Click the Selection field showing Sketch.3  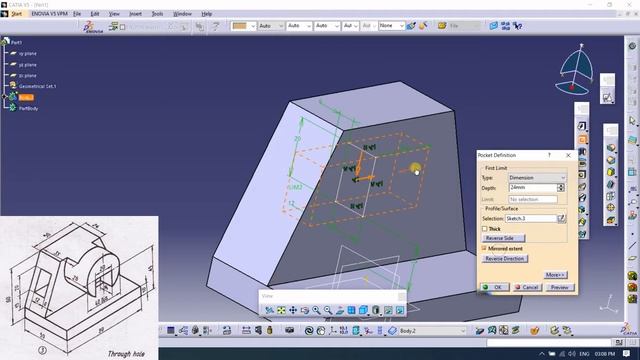point(531,218)
